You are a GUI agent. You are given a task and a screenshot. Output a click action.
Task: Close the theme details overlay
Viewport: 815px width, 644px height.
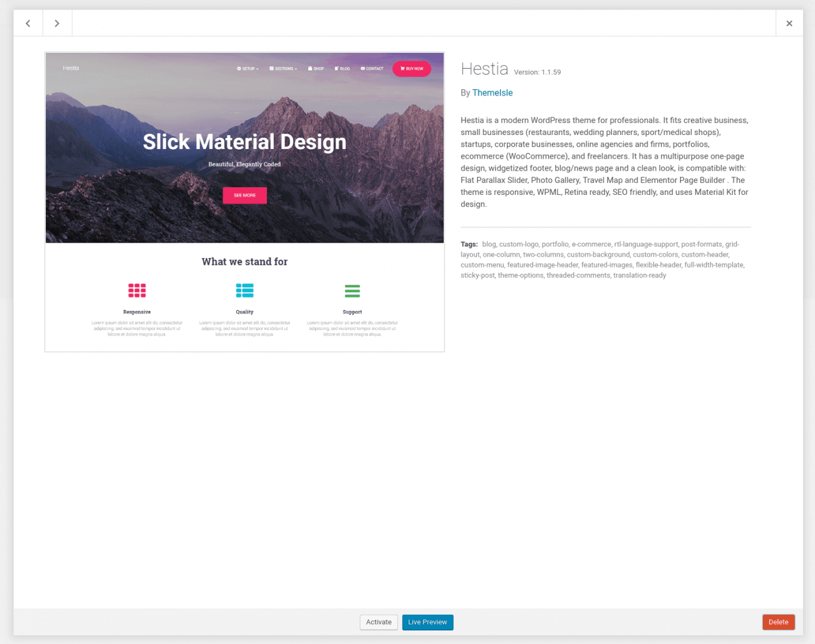(x=789, y=24)
